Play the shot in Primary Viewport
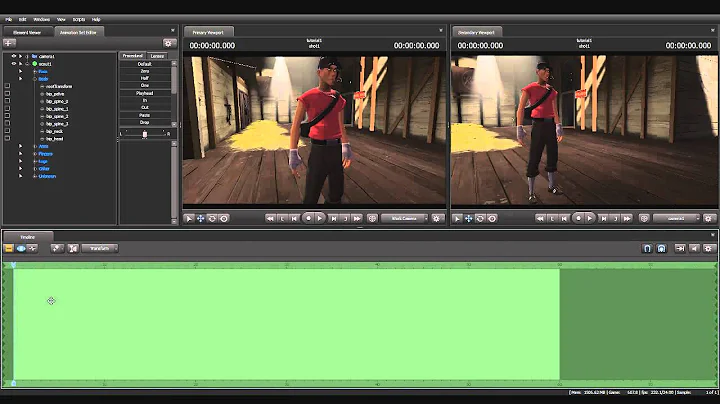The height and width of the screenshot is (404, 720). coord(320,219)
